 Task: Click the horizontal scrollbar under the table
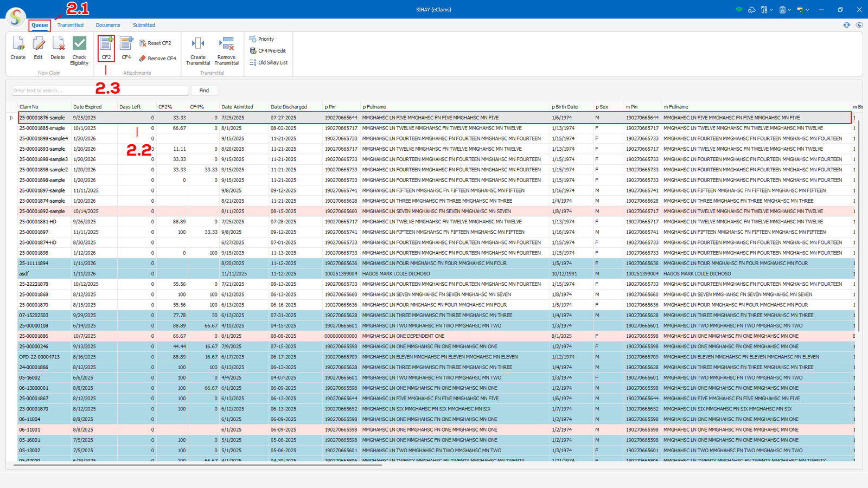198,465
